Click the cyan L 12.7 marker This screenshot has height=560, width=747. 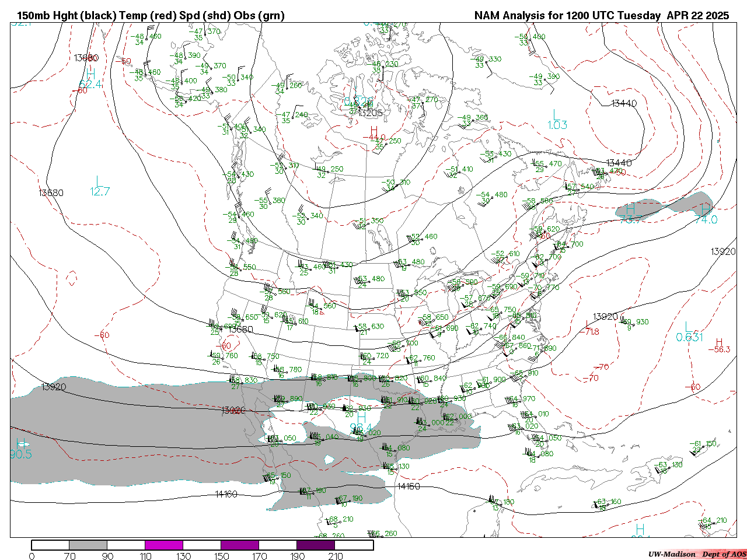pyautogui.click(x=99, y=187)
